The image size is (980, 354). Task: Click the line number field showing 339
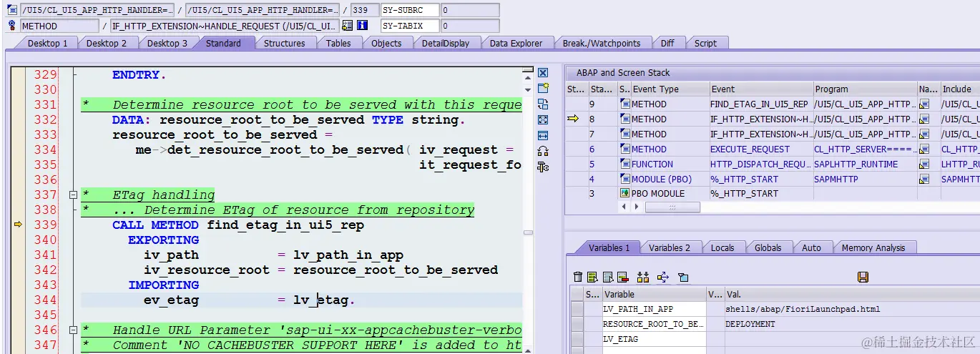point(365,10)
